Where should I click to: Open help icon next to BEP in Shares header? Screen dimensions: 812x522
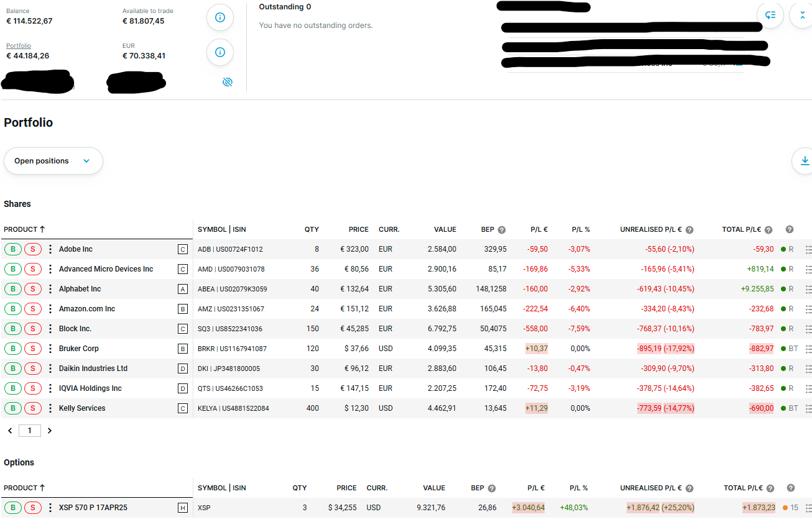click(x=502, y=230)
